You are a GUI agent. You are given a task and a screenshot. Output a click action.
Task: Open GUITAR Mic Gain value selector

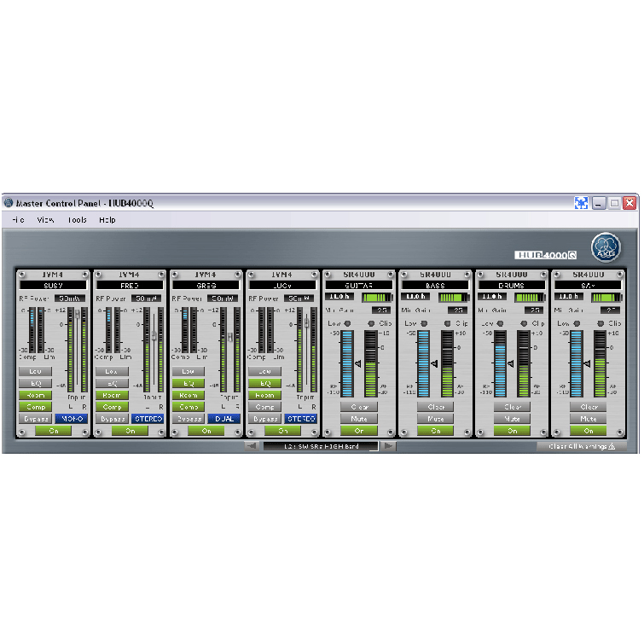(381, 310)
